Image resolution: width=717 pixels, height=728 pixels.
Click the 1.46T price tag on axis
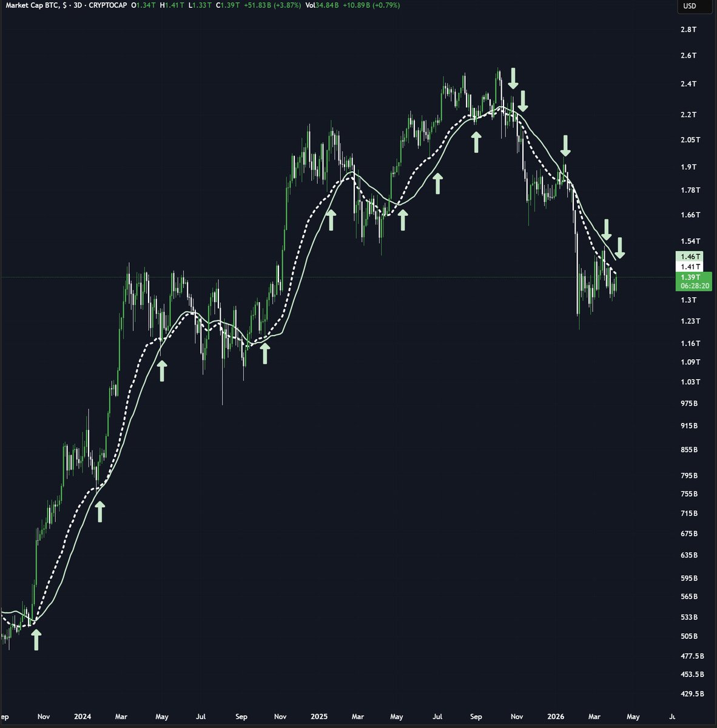(x=690, y=257)
